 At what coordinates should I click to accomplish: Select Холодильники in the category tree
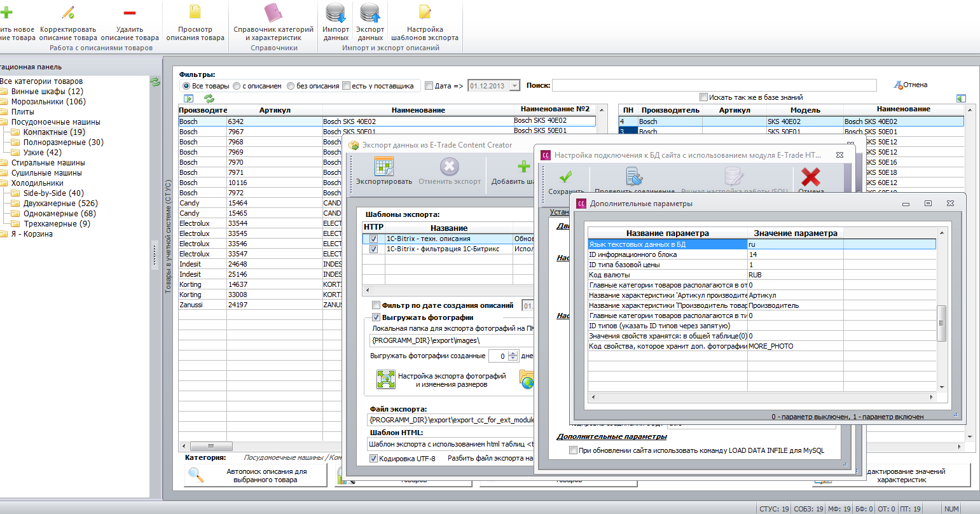click(38, 183)
